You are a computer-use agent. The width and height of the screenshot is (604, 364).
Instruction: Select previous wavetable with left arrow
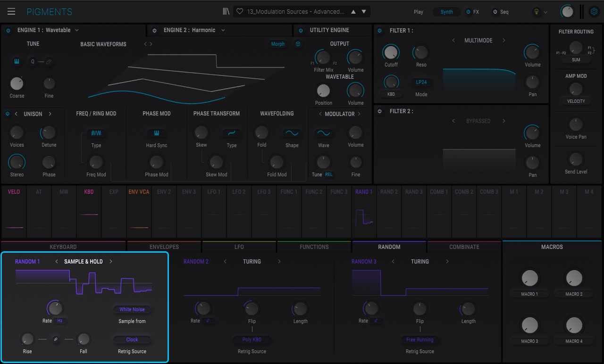(x=145, y=44)
